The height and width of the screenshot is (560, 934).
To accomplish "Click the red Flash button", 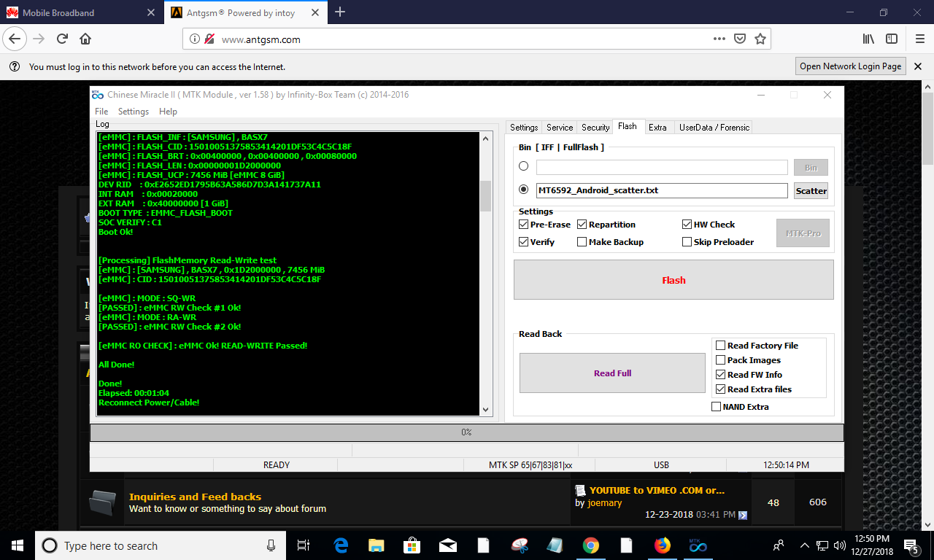I will point(674,280).
